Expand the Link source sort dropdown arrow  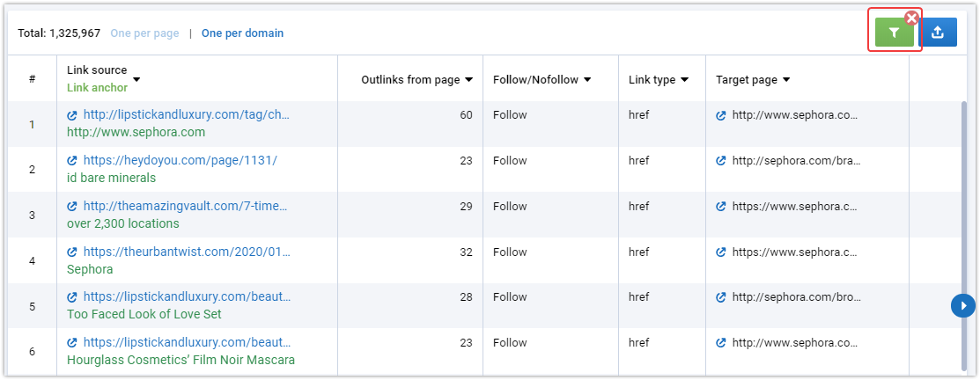[136, 79]
